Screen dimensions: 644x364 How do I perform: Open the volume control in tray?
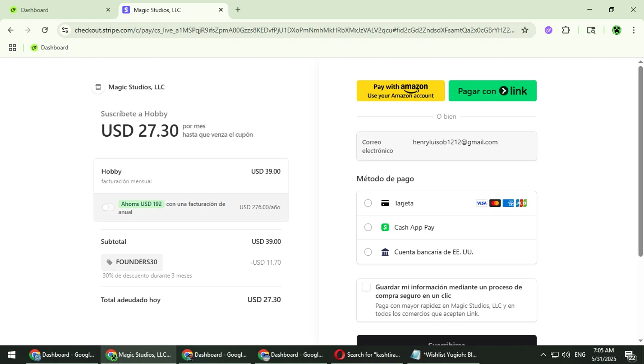pos(566,355)
